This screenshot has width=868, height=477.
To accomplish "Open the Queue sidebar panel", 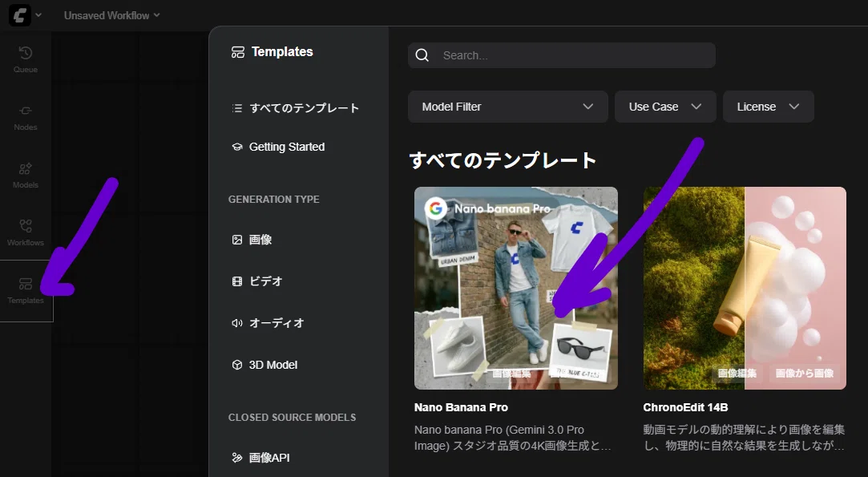I will click(x=26, y=60).
